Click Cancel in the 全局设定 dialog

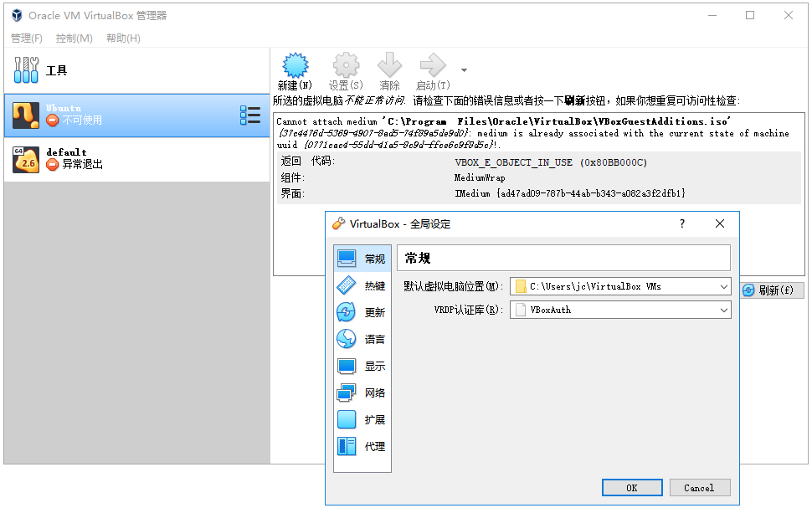(700, 488)
